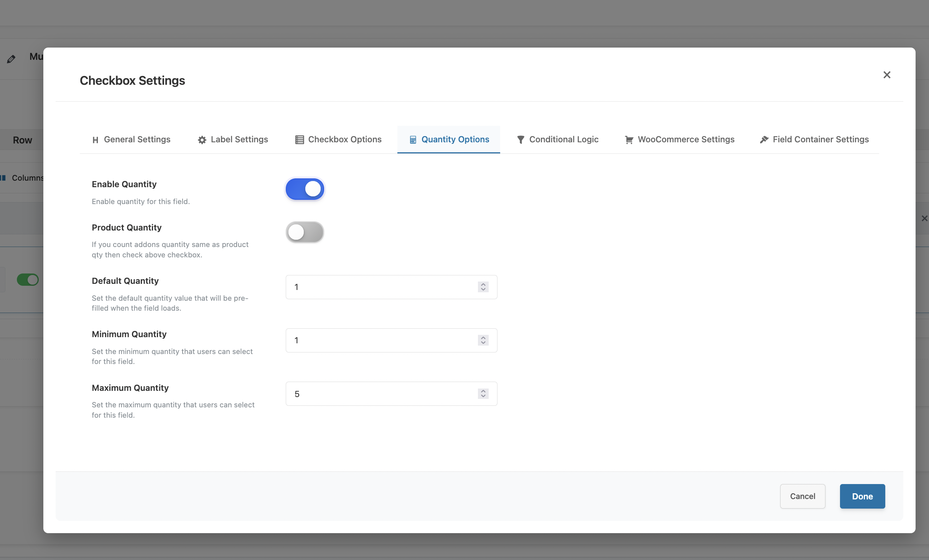Turn on the Product Quantity toggle

click(305, 232)
